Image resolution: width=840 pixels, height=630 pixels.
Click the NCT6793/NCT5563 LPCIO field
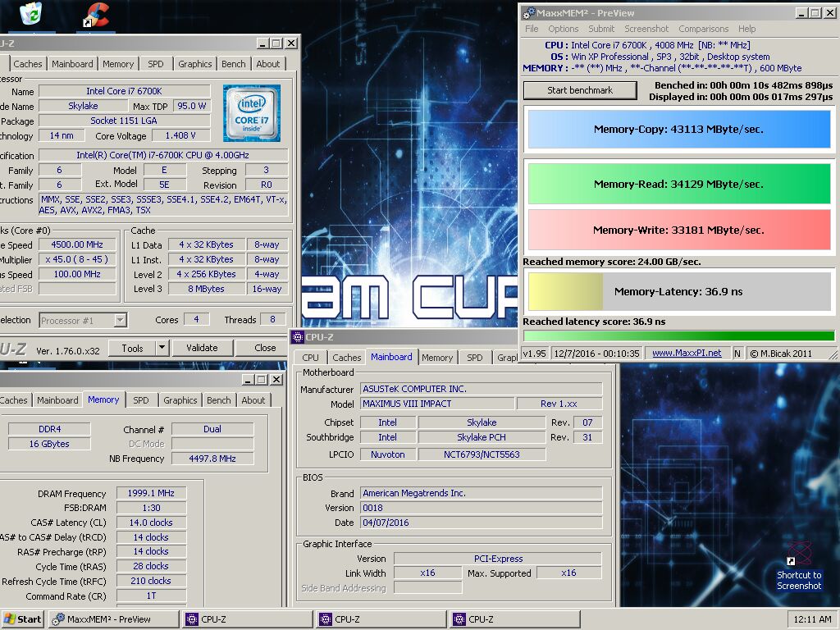point(482,454)
